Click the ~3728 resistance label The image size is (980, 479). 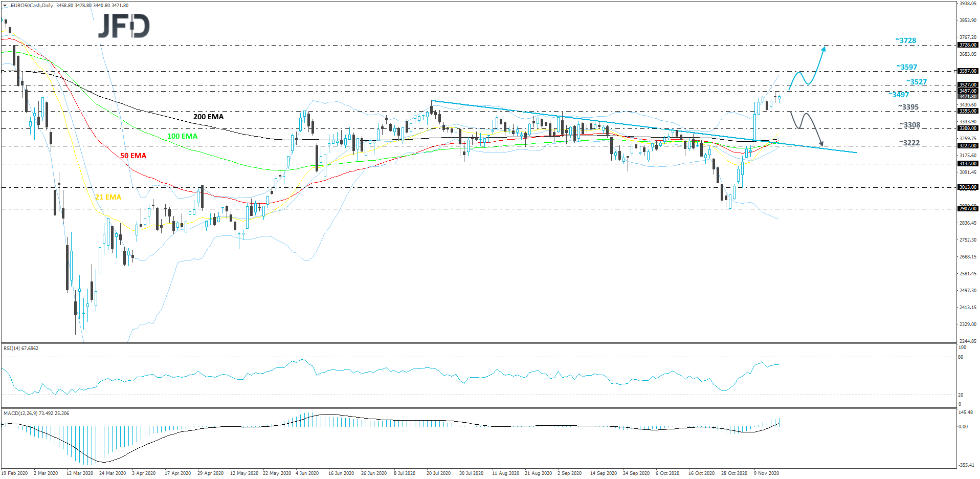(x=906, y=40)
